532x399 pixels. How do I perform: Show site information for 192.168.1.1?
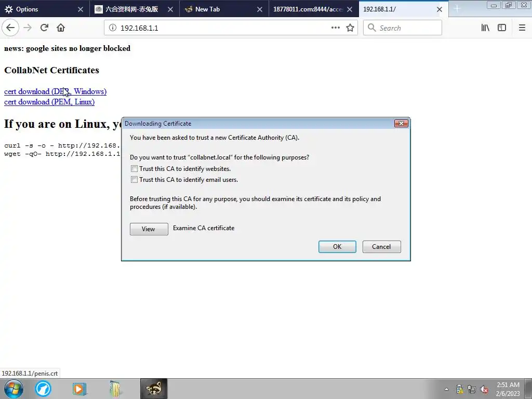(x=113, y=28)
